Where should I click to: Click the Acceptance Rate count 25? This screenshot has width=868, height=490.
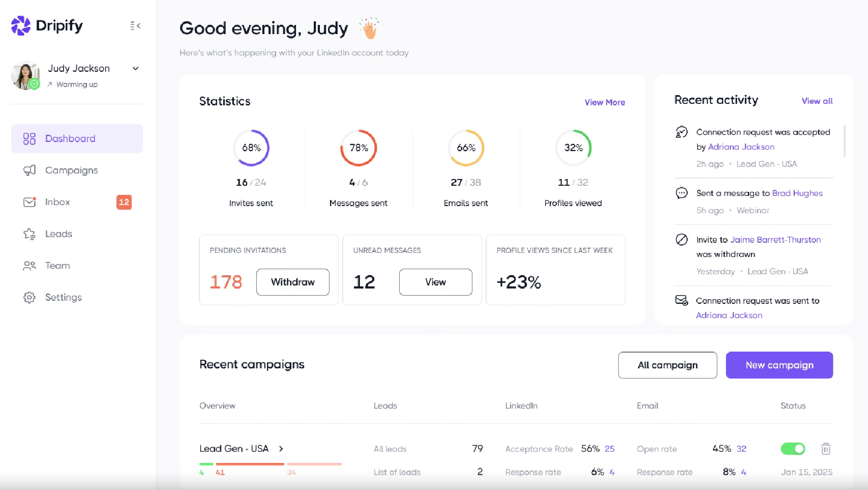point(610,449)
